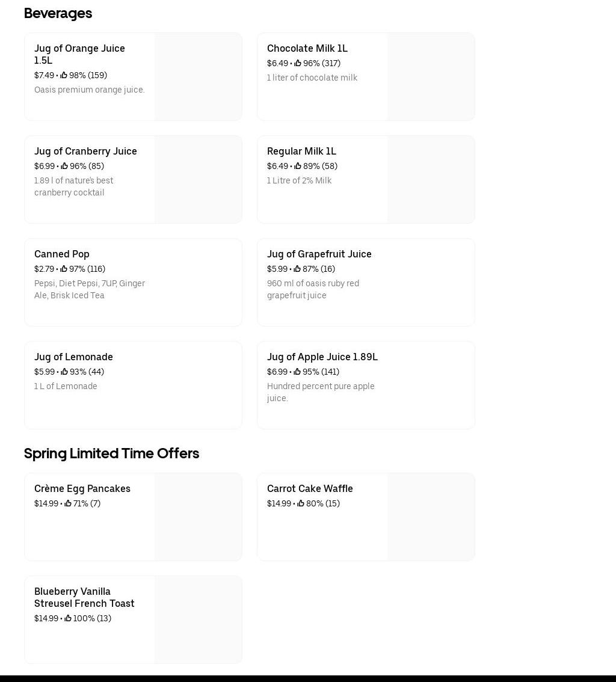Image resolution: width=616 pixels, height=682 pixels.
Task: Click thumbs-up icon on Carrot Cake Waffle
Action: 301,503
